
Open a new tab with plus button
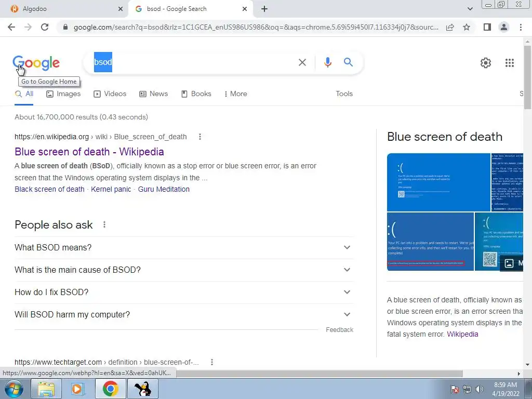pyautogui.click(x=264, y=9)
